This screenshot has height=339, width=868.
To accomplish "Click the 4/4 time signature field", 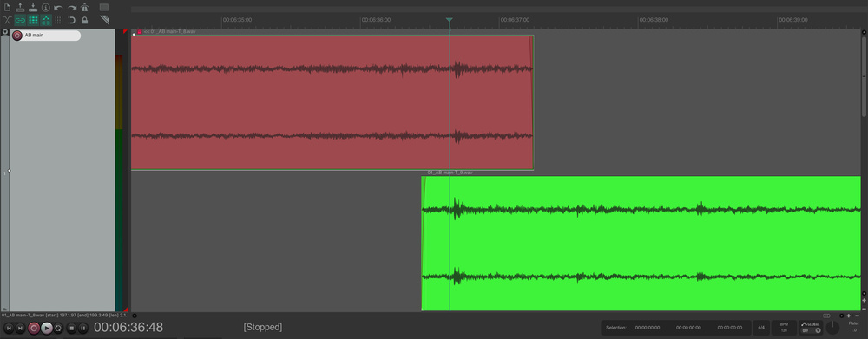I will tap(761, 328).
